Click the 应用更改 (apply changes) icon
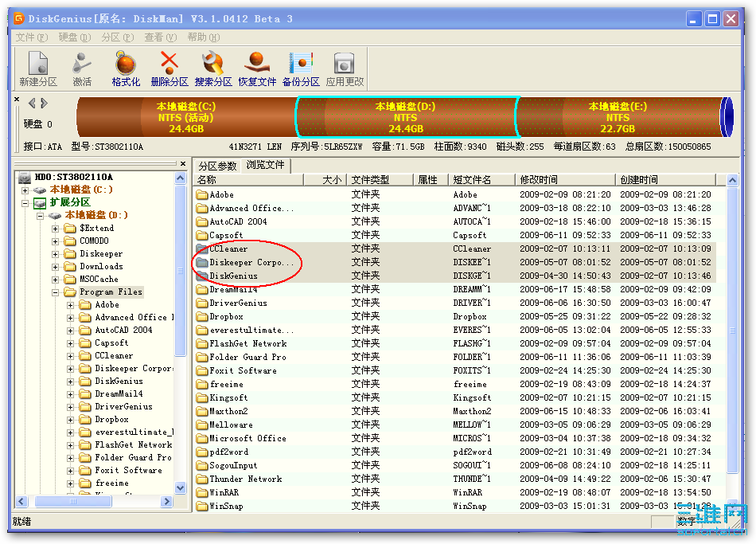Screen dimensions: 756x544 pos(345,64)
